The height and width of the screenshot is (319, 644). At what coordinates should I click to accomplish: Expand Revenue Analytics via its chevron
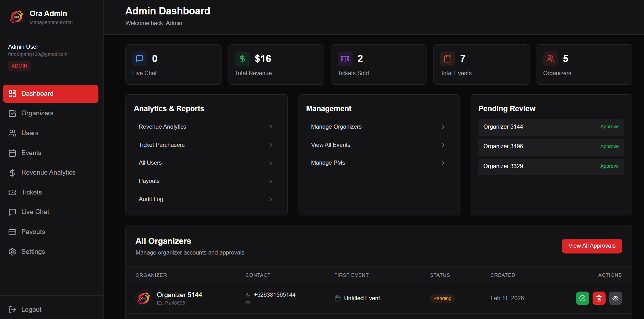[271, 127]
